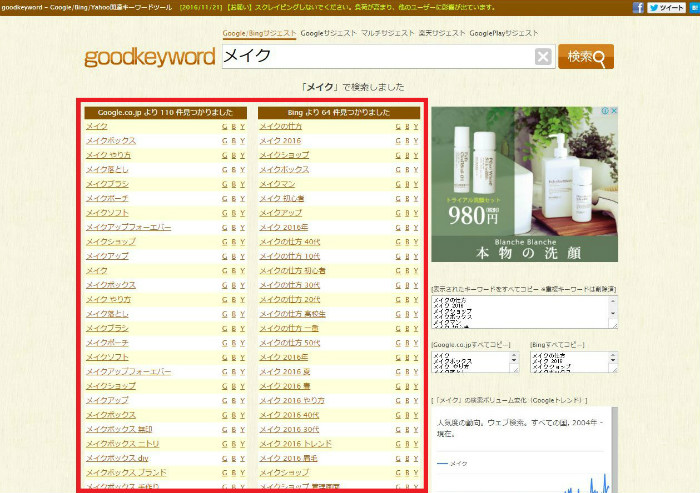Switch to the Googleサジェスト tab
Screen dimensions: 700x493
(x=328, y=33)
